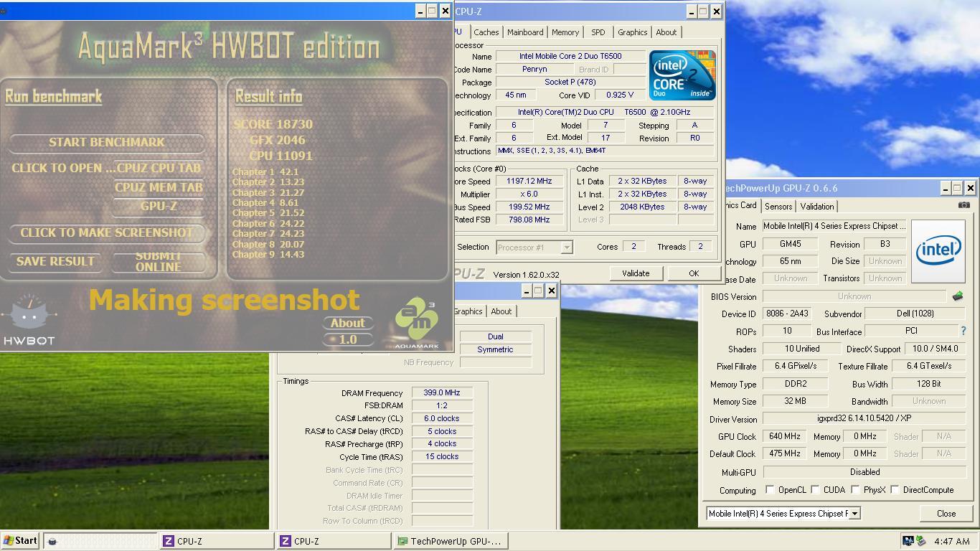
Task: Select the upper CPU-Z window's Graphics tab
Action: [x=632, y=32]
